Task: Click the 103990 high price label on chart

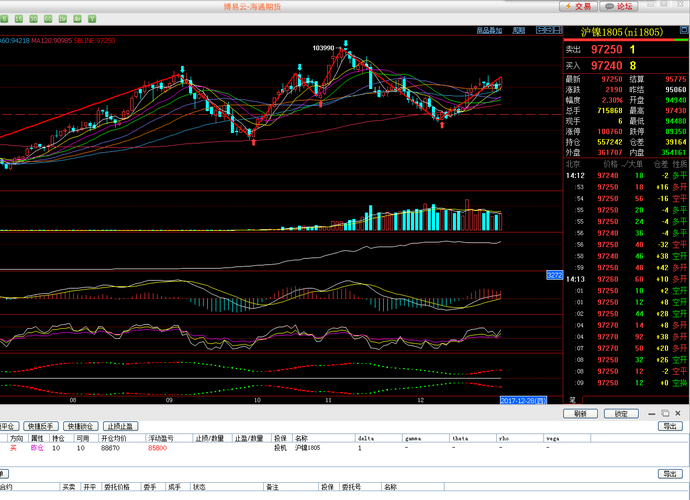Action: click(323, 48)
